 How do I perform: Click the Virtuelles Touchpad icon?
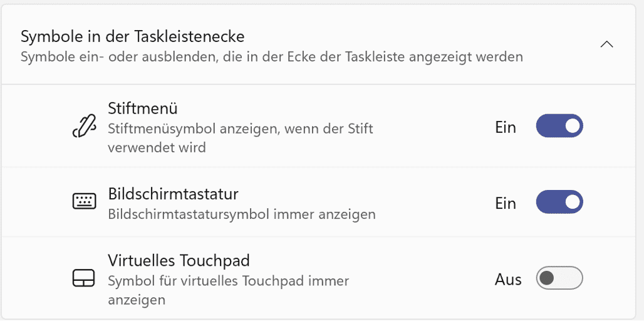84,278
